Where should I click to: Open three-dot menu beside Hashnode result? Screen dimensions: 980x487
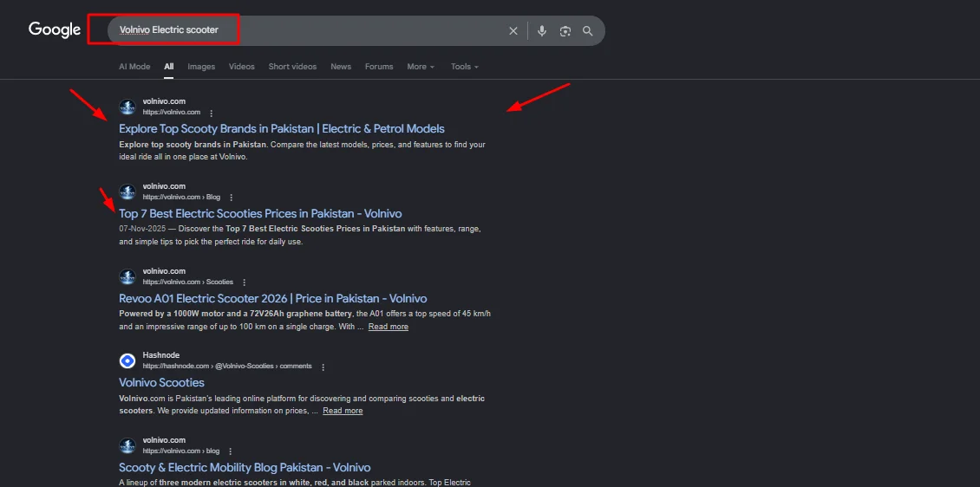point(323,367)
